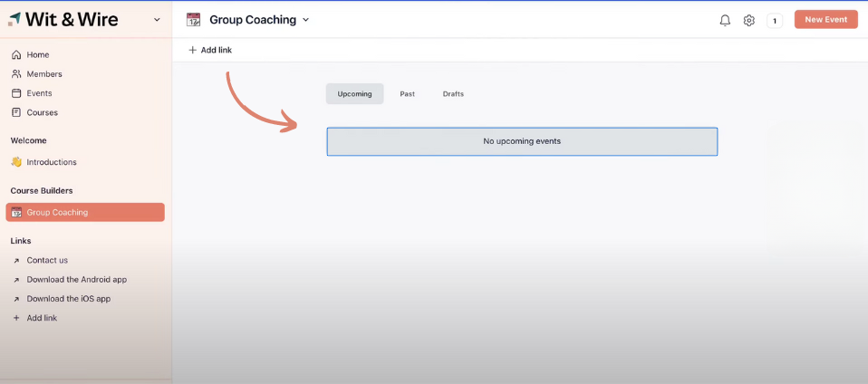The height and width of the screenshot is (384, 868).
Task: Click the arrow icon beside Android app link
Action: 16,280
